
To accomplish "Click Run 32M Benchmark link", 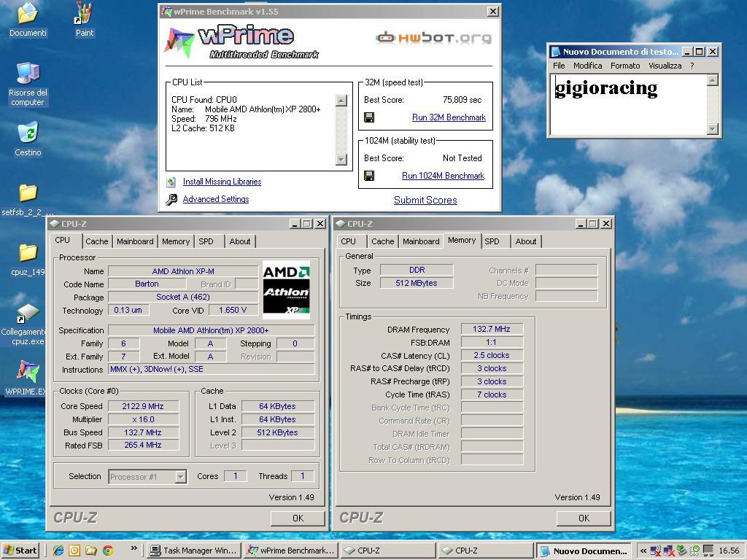I will tap(449, 117).
